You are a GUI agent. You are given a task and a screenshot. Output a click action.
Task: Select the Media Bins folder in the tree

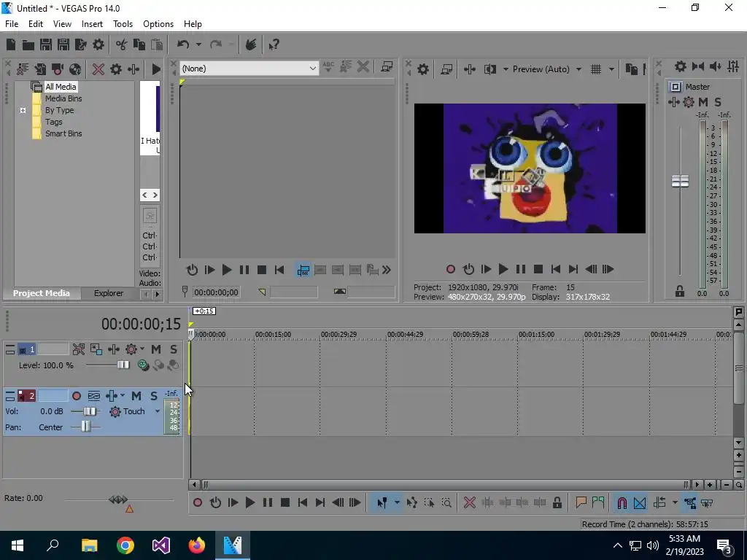click(x=63, y=98)
